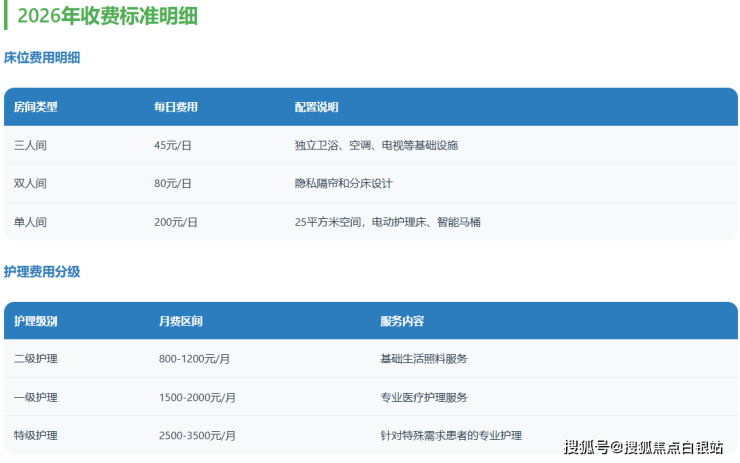Click the 配置说明 column header
This screenshot has height=463, width=740.
[x=316, y=107]
